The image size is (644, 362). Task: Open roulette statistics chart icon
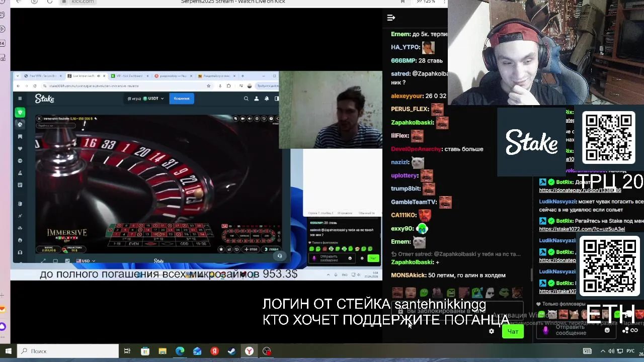[229, 249]
